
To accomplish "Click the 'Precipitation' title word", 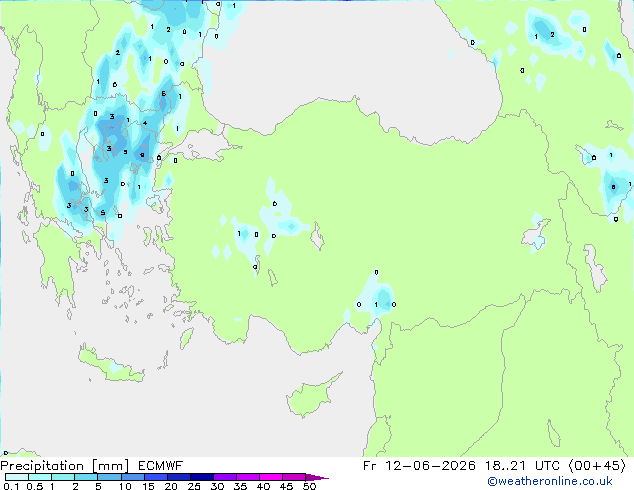I will pos(42,466).
